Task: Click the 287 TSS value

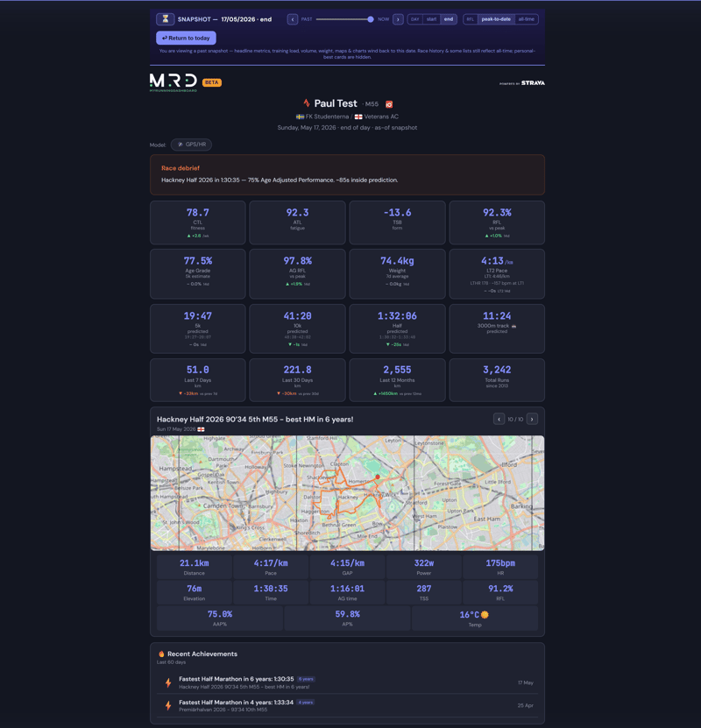Action: click(x=424, y=589)
